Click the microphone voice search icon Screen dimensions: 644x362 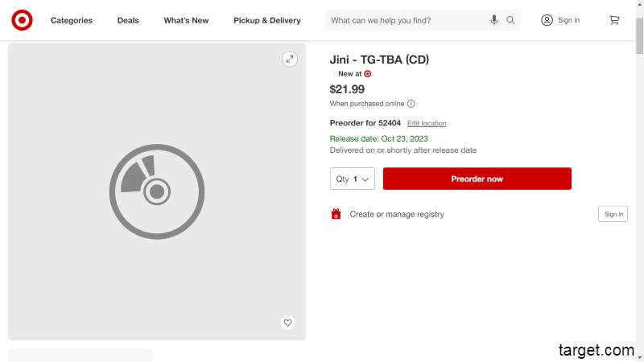click(494, 20)
